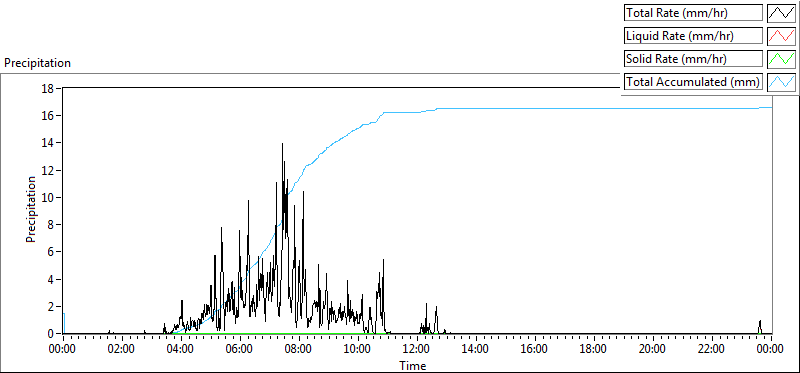Screen dimensions: 800x373
Task: Click the 14:00 time axis label
Action: (476, 350)
